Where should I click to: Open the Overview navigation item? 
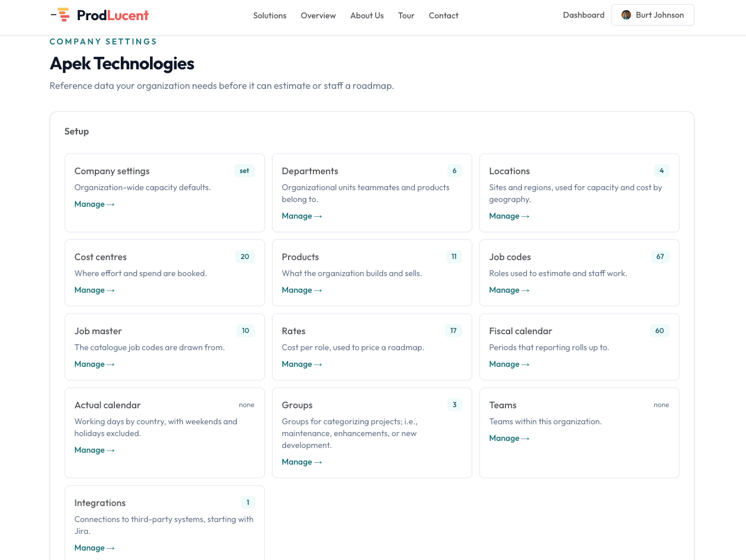click(318, 15)
